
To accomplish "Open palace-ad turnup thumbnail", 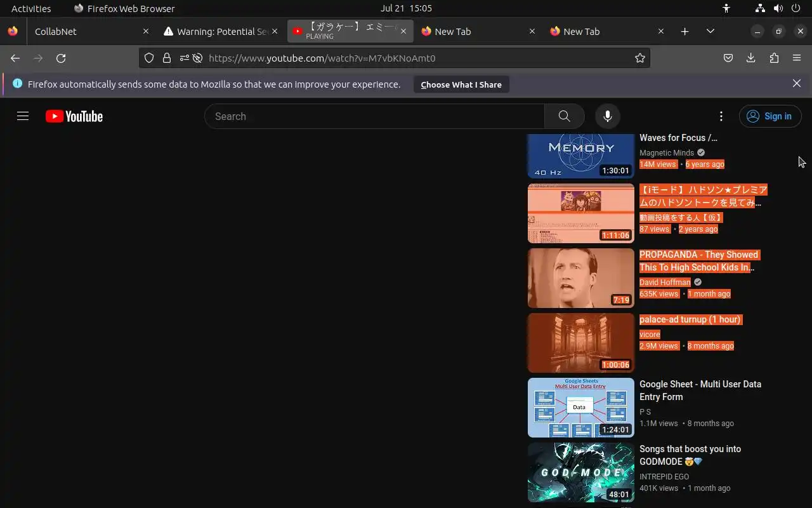I will (581, 343).
